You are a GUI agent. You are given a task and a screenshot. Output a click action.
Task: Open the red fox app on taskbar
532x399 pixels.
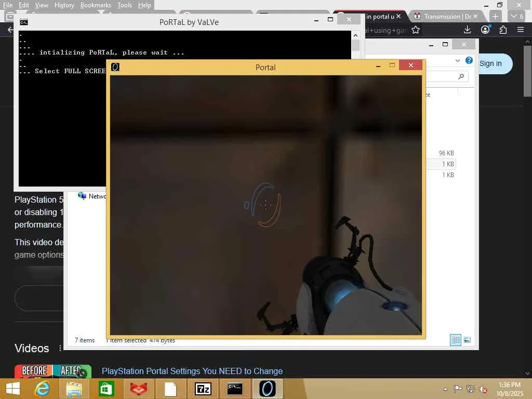coord(138,389)
